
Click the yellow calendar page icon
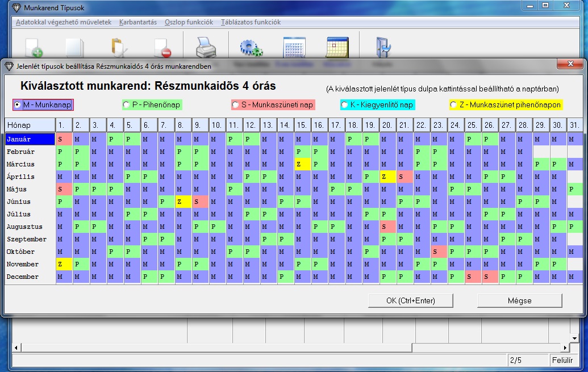point(337,48)
